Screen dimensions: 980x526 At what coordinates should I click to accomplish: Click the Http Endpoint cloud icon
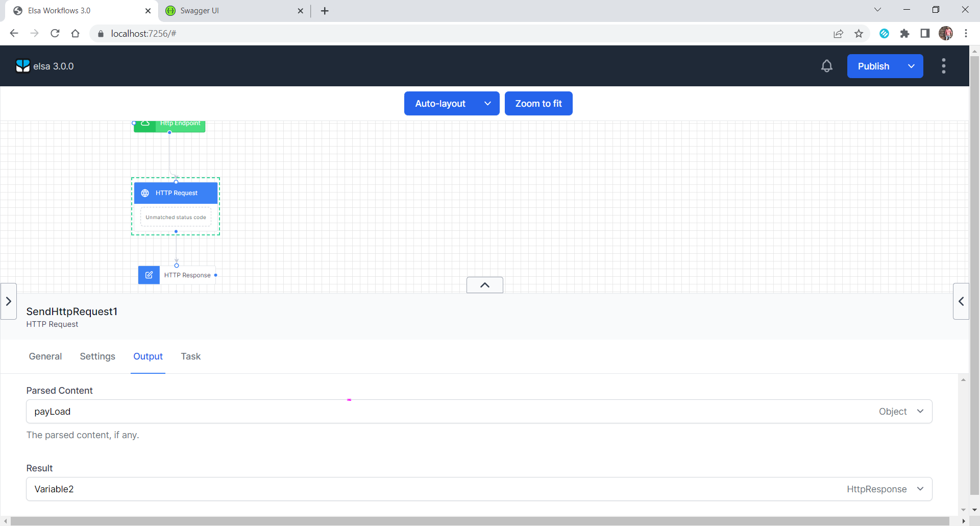point(145,124)
